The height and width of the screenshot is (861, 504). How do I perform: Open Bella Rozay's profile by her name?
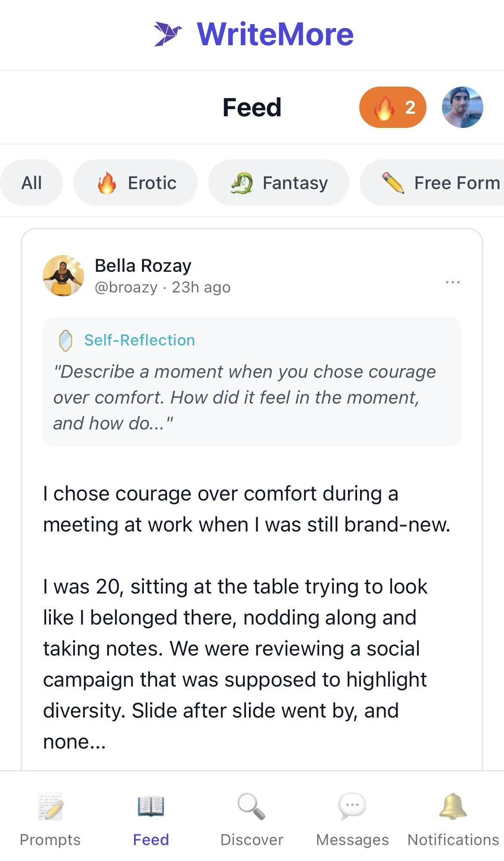click(143, 266)
